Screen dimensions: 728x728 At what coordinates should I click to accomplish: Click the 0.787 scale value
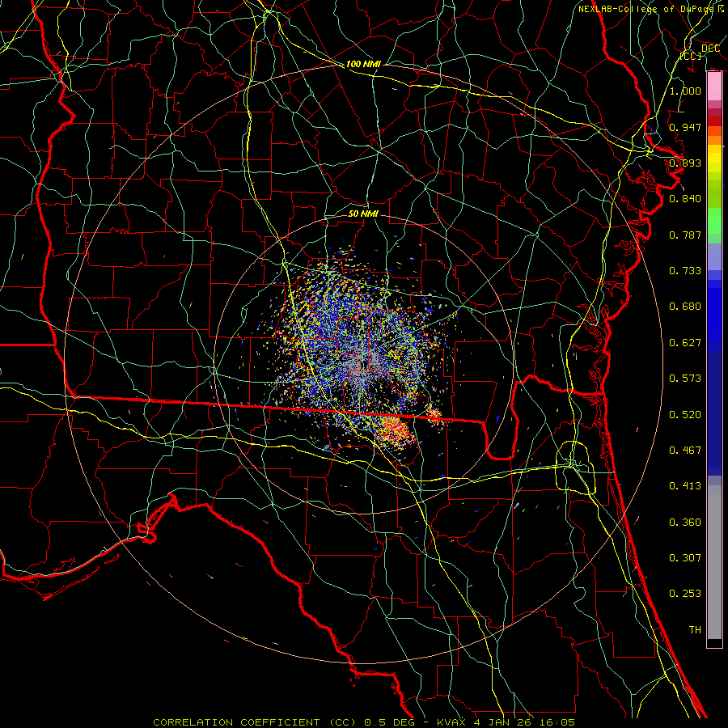685,235
